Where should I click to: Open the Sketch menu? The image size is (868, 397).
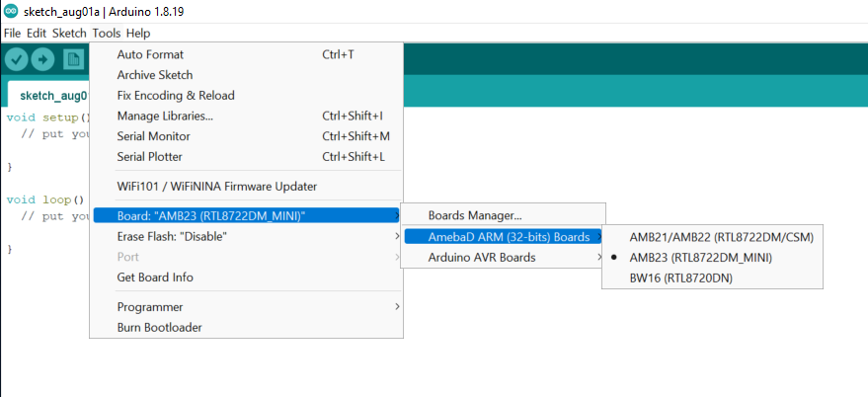coord(69,34)
